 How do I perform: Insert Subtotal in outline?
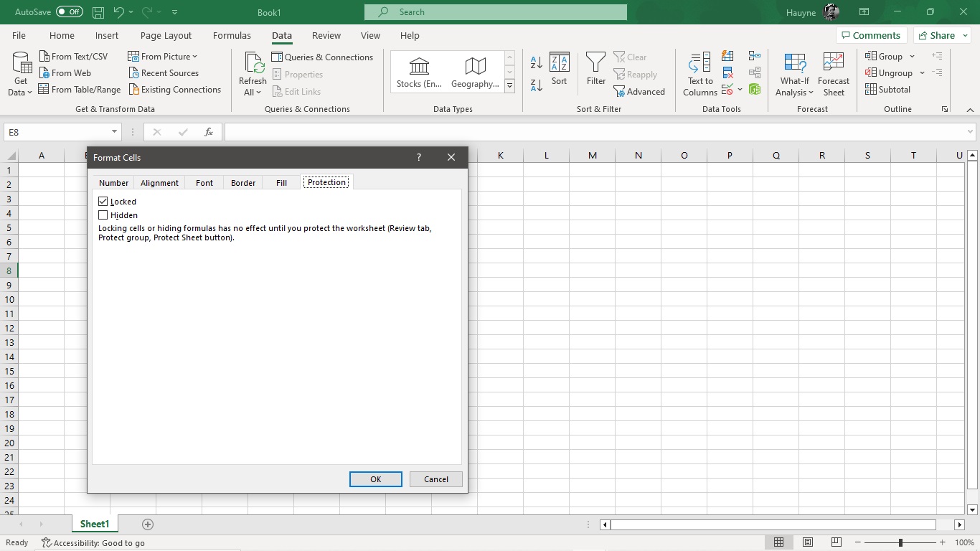pyautogui.click(x=887, y=89)
